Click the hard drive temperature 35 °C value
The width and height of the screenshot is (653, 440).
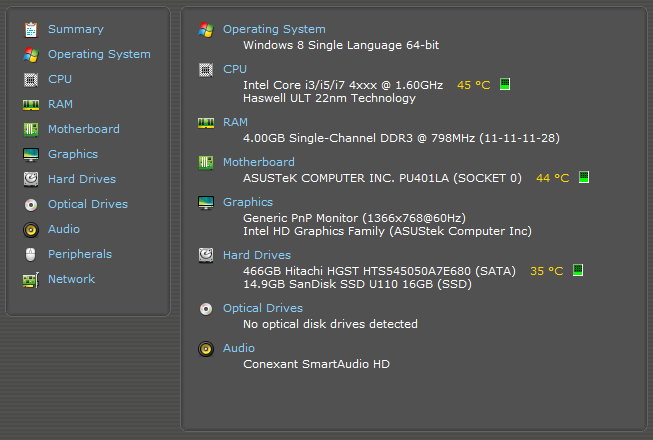[546, 271]
